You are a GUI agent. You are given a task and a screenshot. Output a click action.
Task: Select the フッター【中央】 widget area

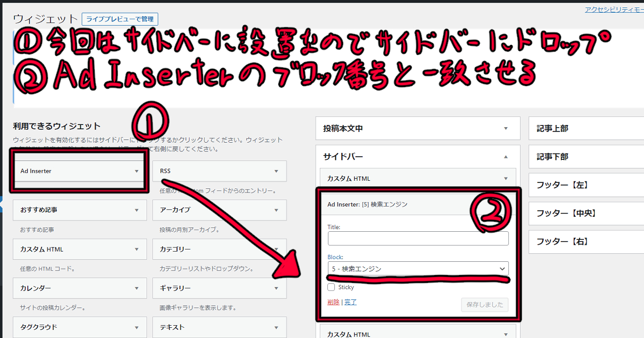[x=585, y=213]
